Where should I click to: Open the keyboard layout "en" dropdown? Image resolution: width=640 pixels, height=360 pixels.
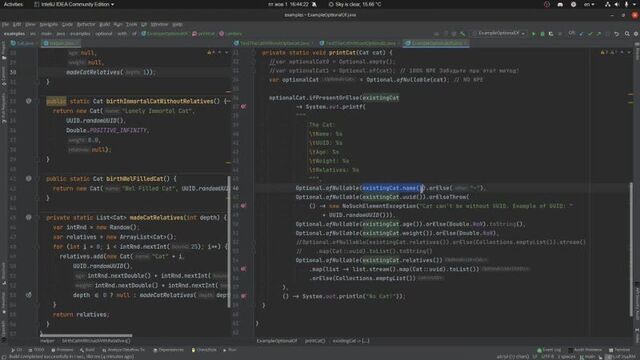(589, 4)
